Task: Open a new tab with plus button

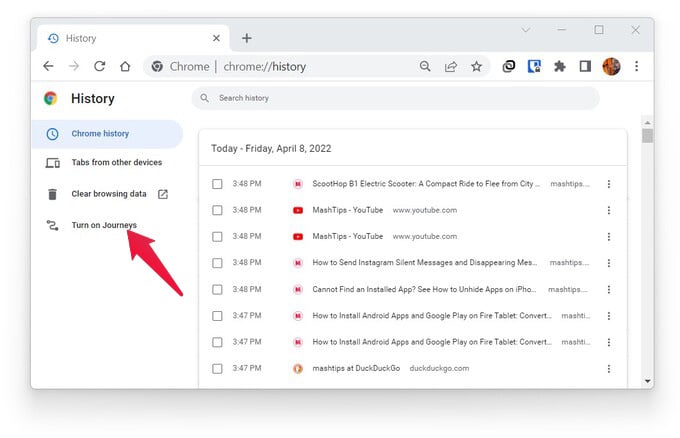Action: [x=247, y=38]
